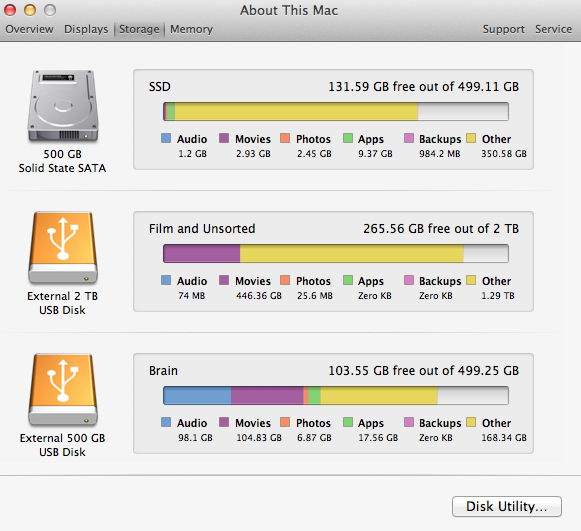The width and height of the screenshot is (581, 531).
Task: Click the Film and Unsorted storage usage bar
Action: [x=336, y=253]
